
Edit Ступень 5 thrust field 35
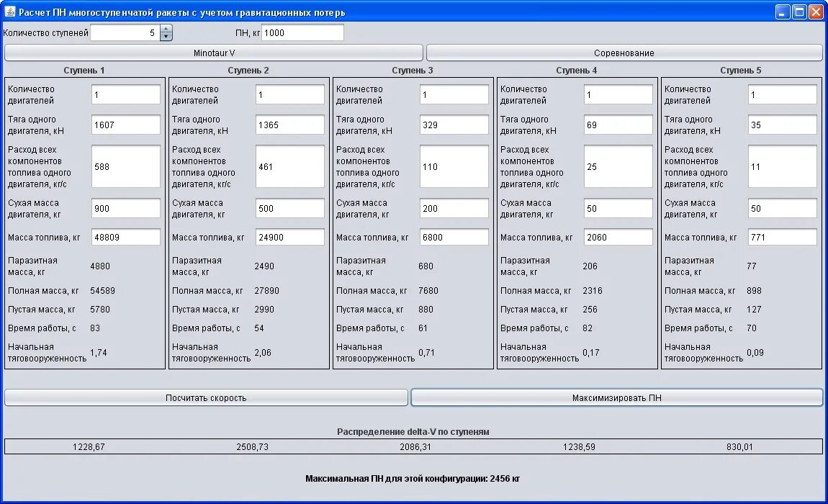783,125
